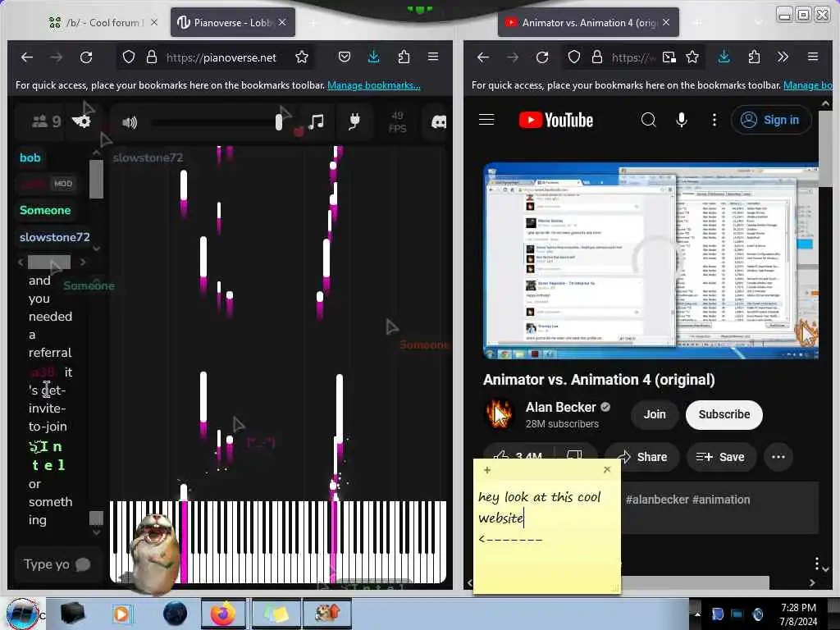This screenshot has width=840, height=630.
Task: Expand the overflow chevrons in YouTube browser toolbar
Action: 783,57
